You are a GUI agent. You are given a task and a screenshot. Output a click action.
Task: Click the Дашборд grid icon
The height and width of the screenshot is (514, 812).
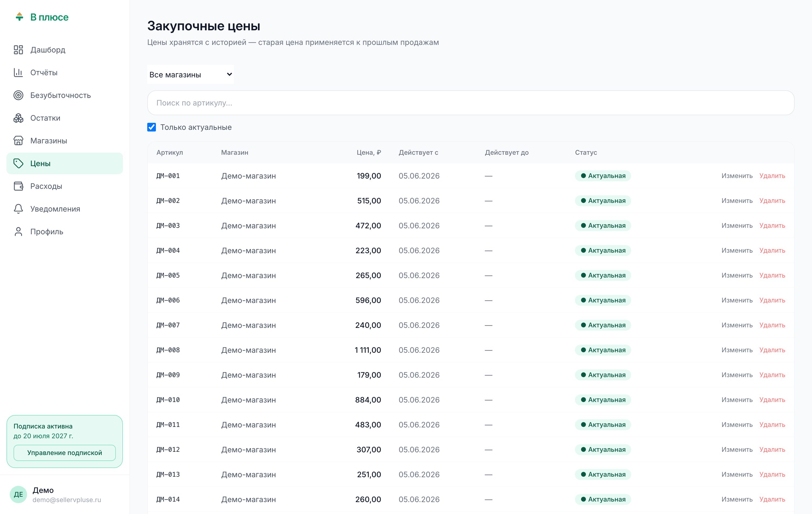click(x=18, y=50)
